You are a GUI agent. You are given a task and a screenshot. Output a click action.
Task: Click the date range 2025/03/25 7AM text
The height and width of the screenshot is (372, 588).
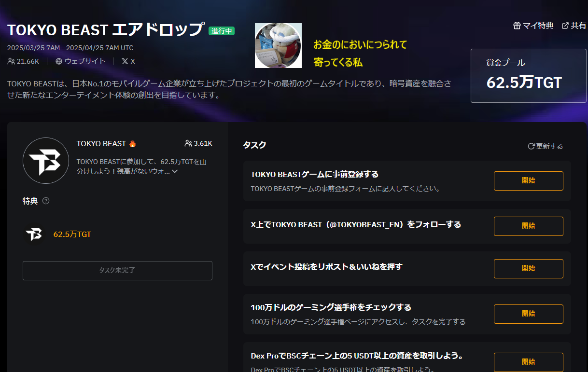click(x=70, y=48)
